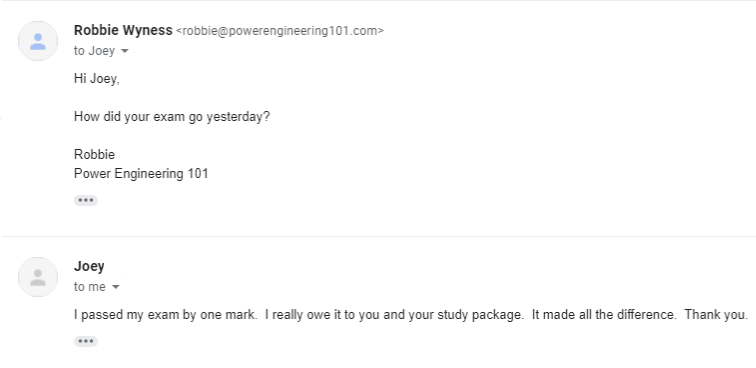This screenshot has width=756, height=368.
Task: Click the sender name Joey
Action: point(89,266)
